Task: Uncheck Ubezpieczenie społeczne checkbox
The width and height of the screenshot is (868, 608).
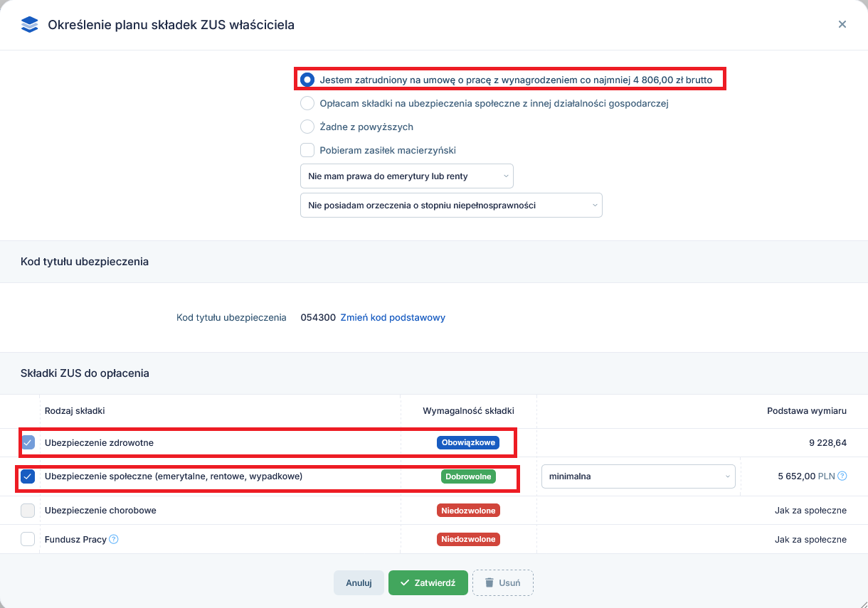Action: 28,476
